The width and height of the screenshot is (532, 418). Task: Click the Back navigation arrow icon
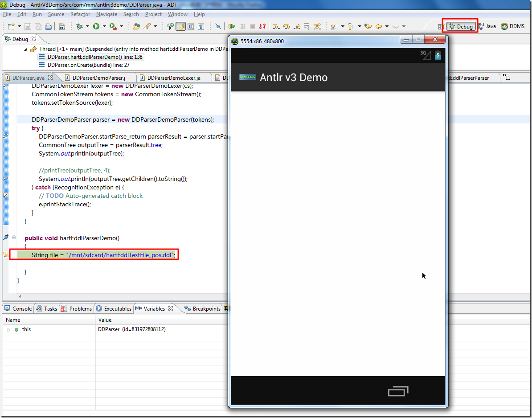click(379, 26)
